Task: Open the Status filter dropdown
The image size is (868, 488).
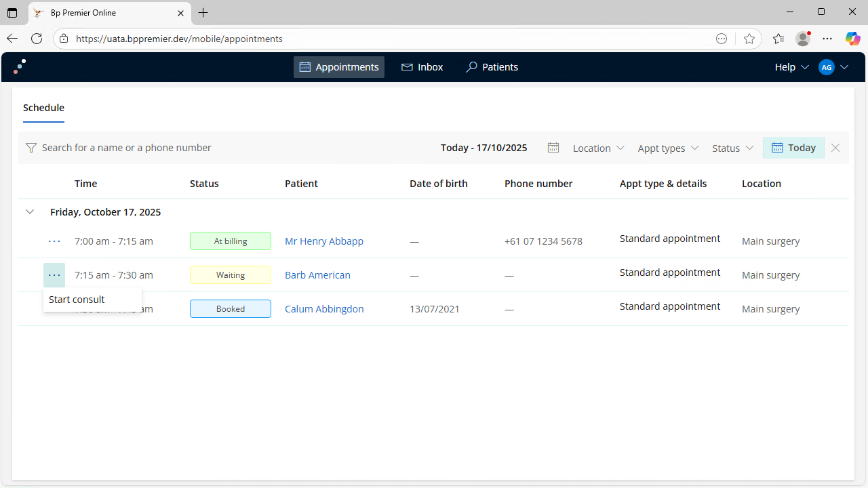Action: [x=732, y=148]
